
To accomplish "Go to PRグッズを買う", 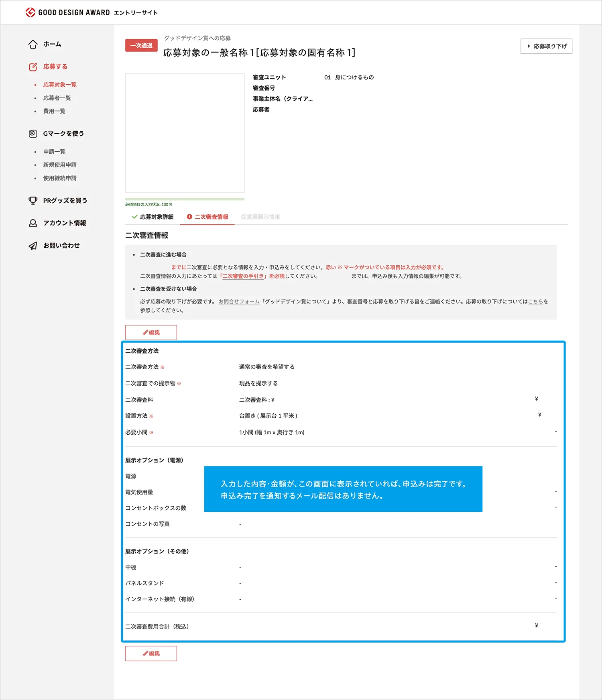I will pos(65,200).
